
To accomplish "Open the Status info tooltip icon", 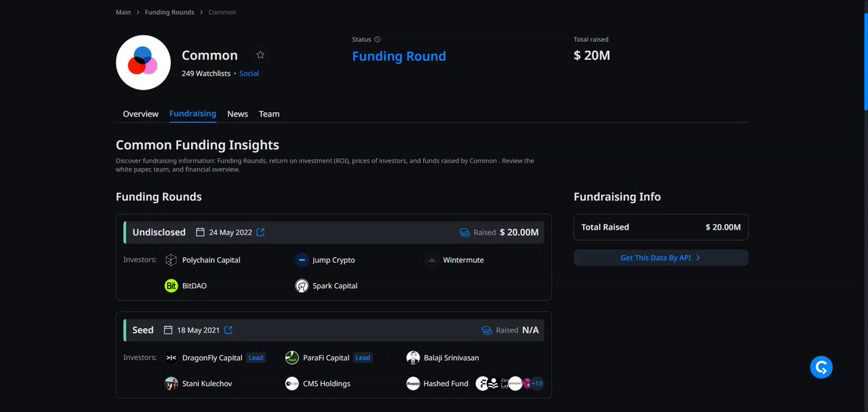I will (x=378, y=40).
